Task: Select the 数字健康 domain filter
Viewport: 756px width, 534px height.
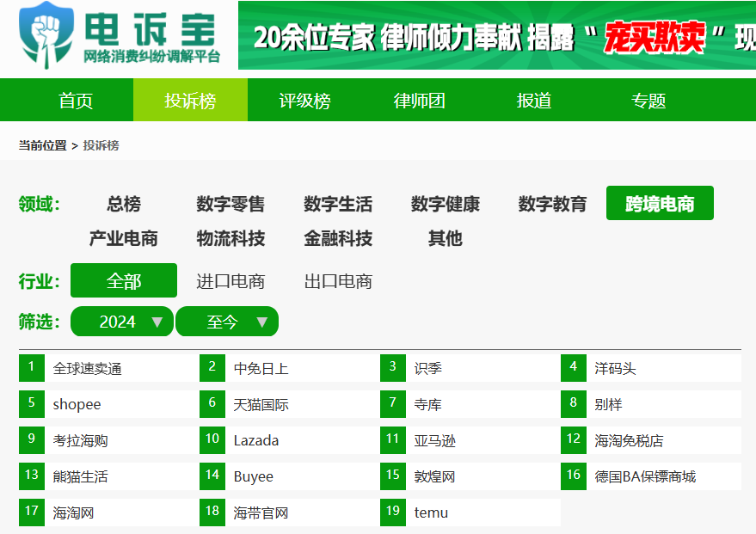Action: pyautogui.click(x=445, y=204)
